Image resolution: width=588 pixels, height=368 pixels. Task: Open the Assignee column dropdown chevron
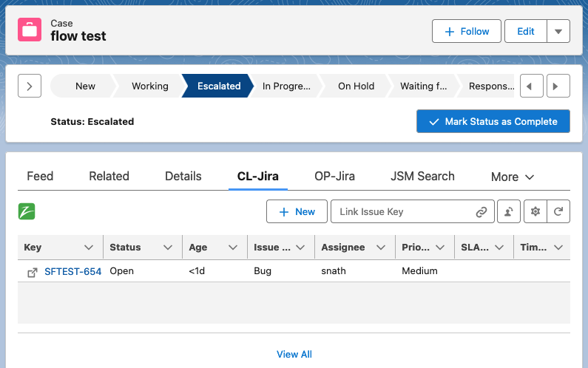[381, 248]
